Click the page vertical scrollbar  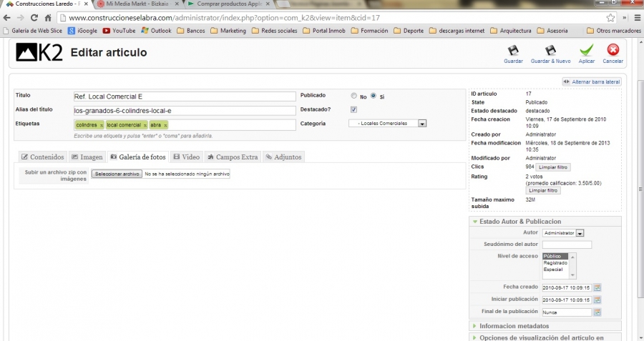pyautogui.click(x=640, y=189)
